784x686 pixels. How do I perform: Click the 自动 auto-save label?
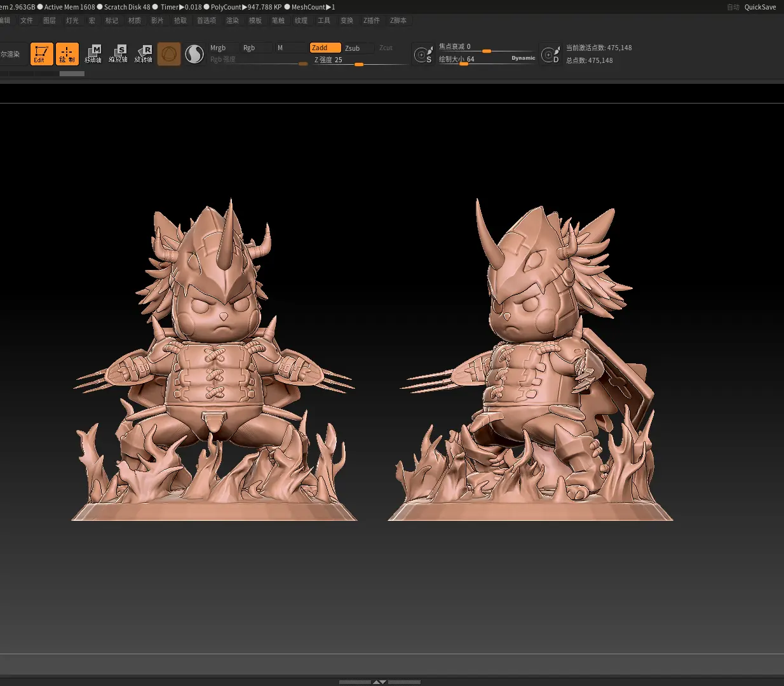click(733, 7)
